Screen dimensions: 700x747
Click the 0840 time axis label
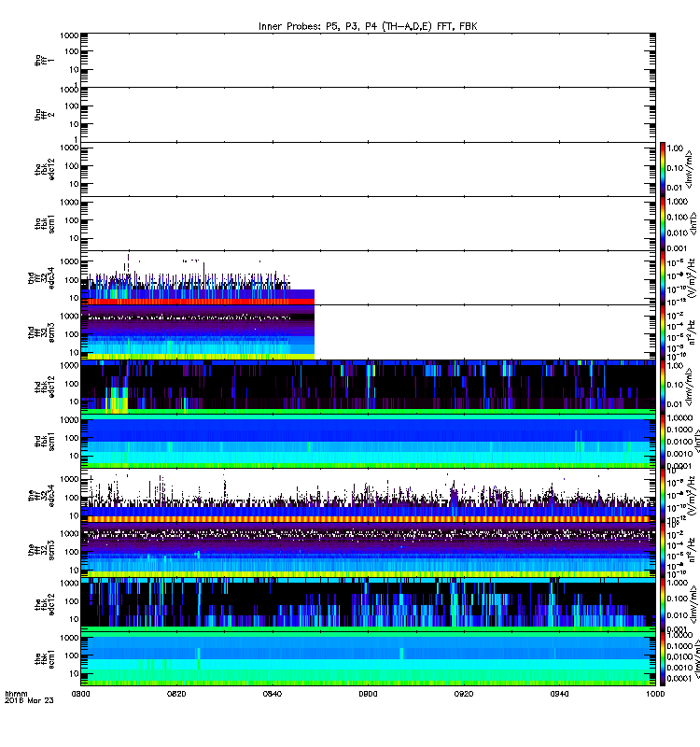273,694
